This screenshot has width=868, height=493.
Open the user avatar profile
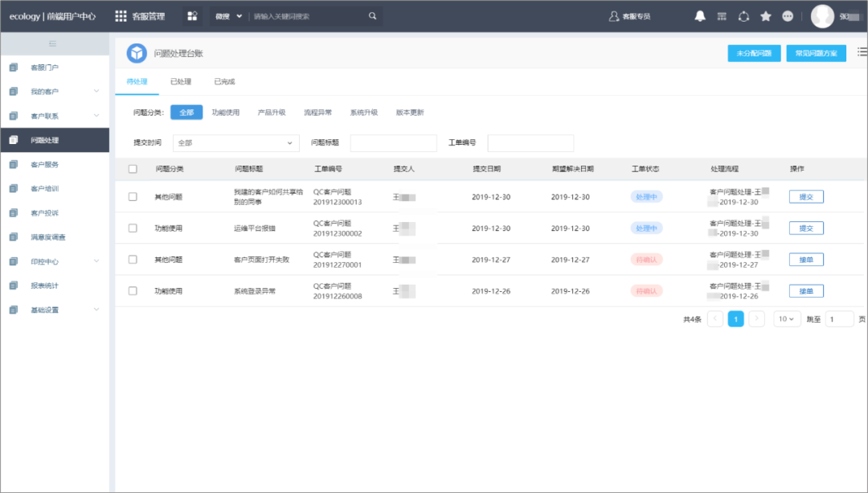click(x=822, y=16)
